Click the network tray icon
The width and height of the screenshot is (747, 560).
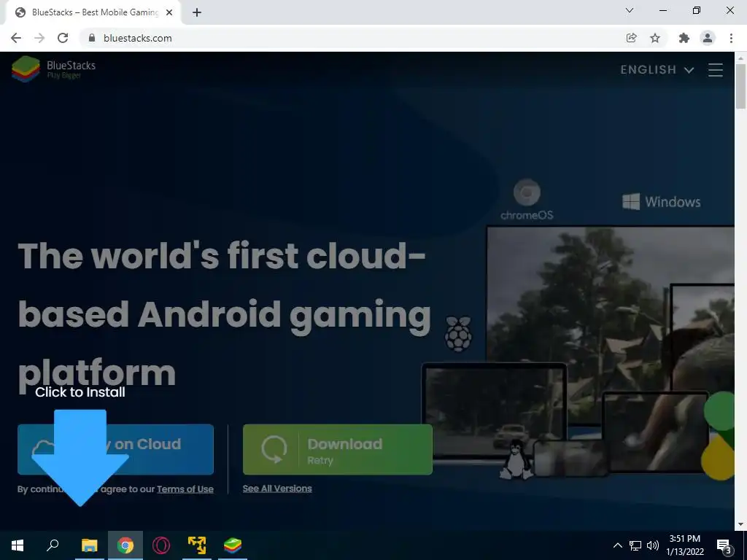635,545
